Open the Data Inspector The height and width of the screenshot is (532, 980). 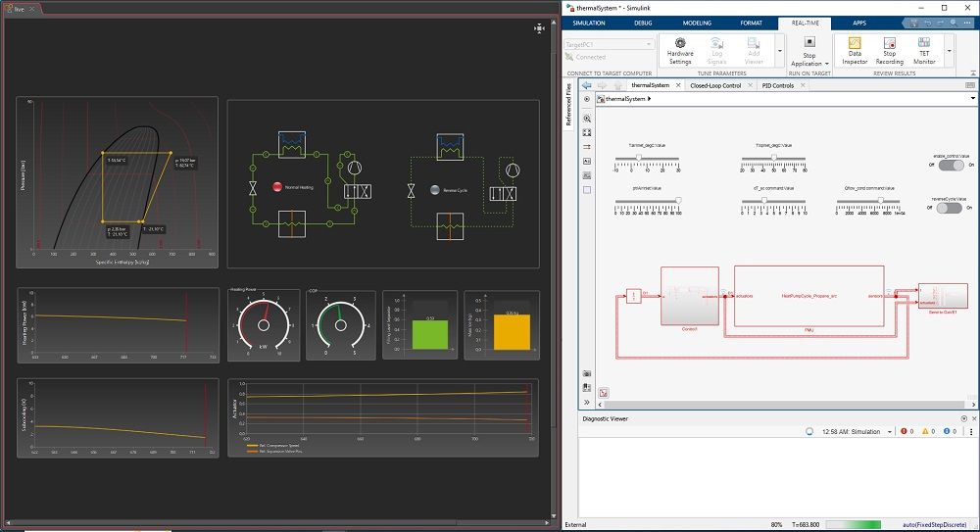855,51
